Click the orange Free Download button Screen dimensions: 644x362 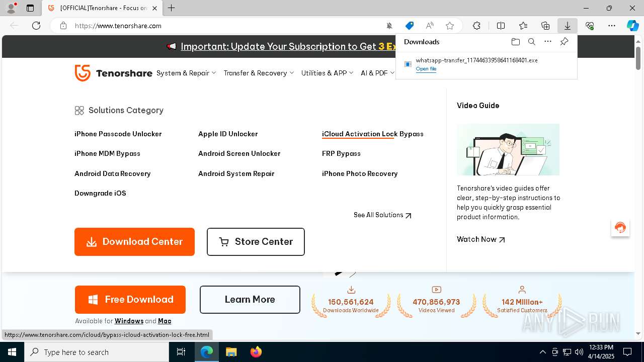[x=130, y=300]
